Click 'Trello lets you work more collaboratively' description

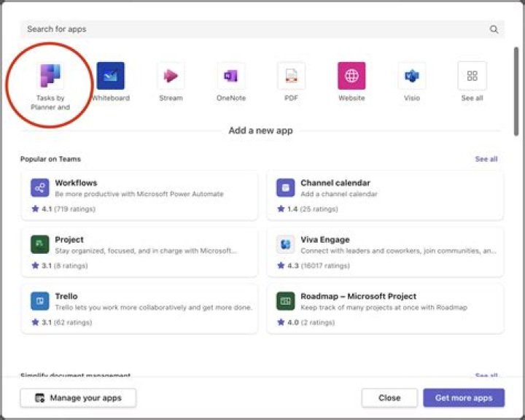pos(153,308)
